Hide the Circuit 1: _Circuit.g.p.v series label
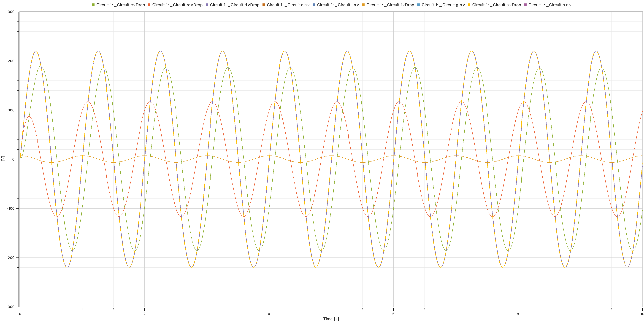Image resolution: width=644 pixels, height=322 pixels. tap(443, 5)
